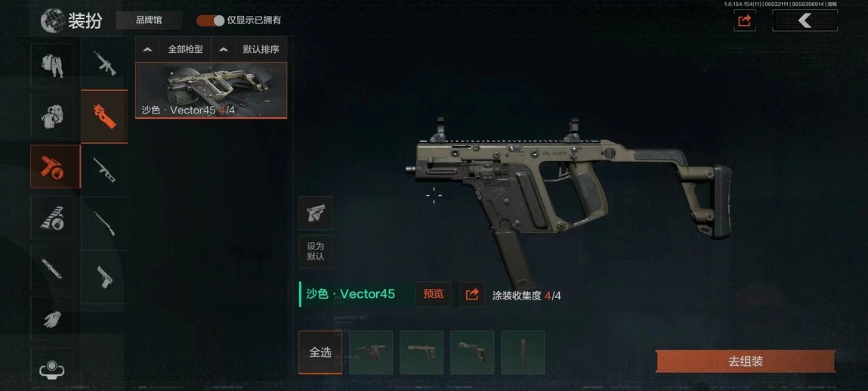Image resolution: width=868 pixels, height=391 pixels.
Task: Go back with the arrow button
Action: click(x=805, y=20)
